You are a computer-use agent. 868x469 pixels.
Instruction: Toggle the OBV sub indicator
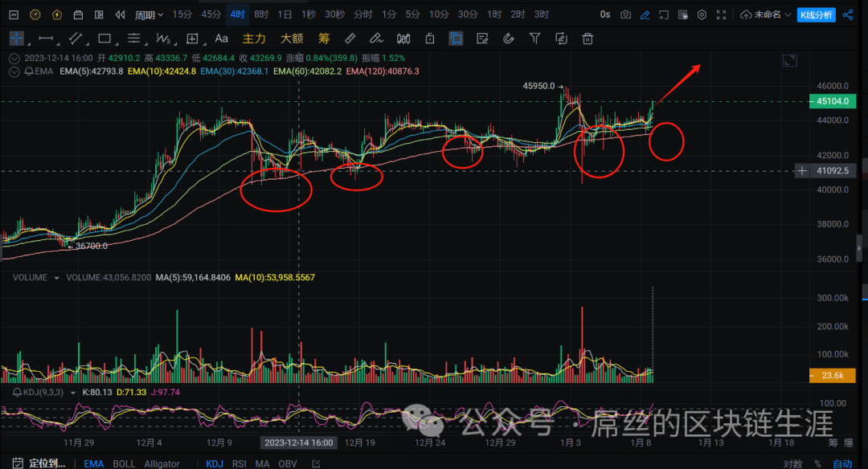point(287,464)
